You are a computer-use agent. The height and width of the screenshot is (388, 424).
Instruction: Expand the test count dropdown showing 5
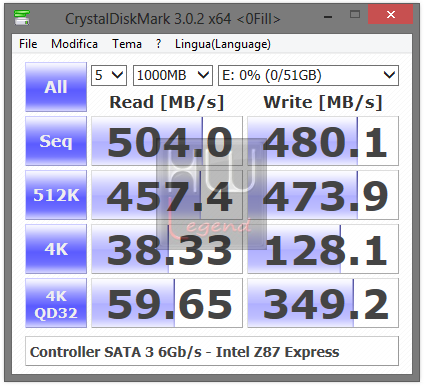[x=109, y=75]
